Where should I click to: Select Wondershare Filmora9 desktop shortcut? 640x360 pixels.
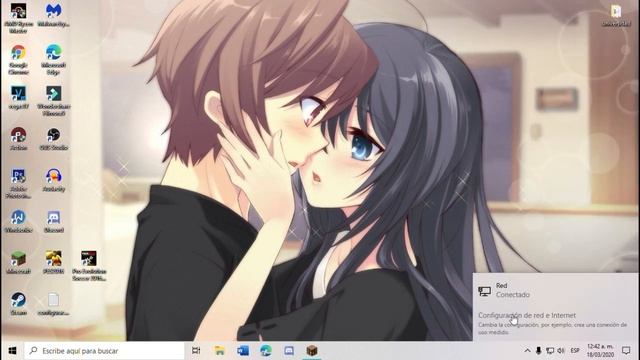click(53, 100)
